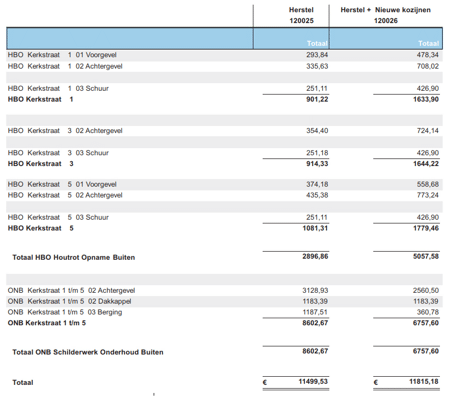Select the ONB 02 Dakkappel row
450x397 pixels.
point(224,301)
